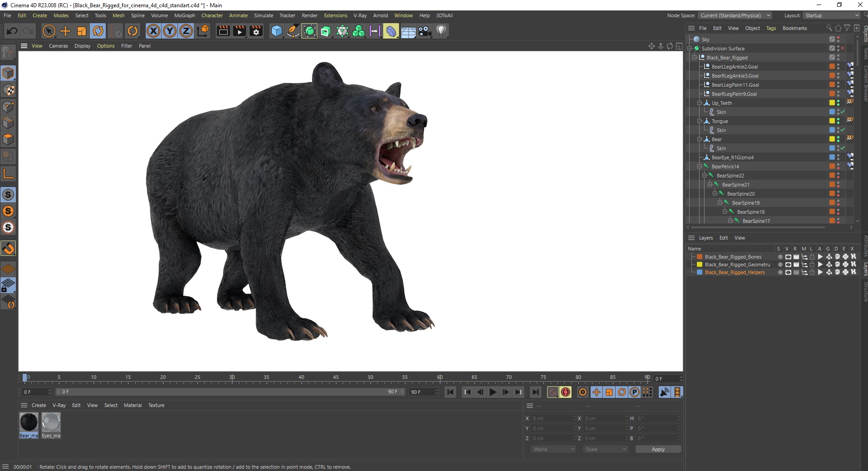Open Edit Render Settings
Viewport: 868px width, 471px height.
tap(256, 31)
